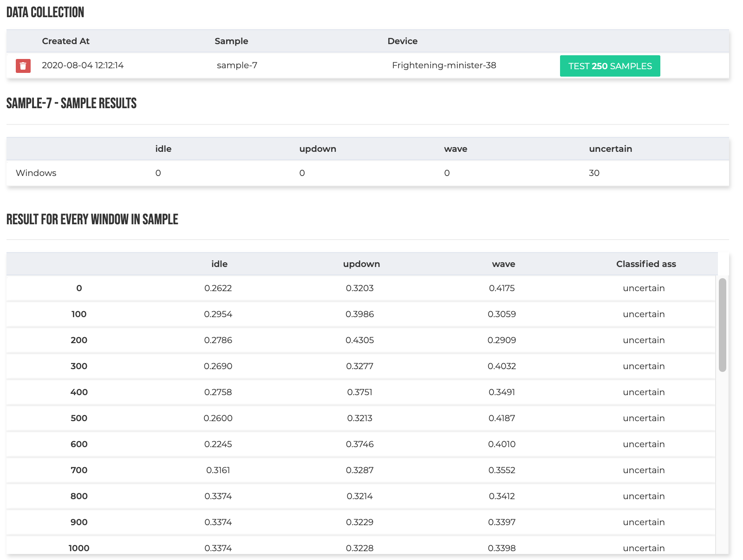The height and width of the screenshot is (560, 743).
Task: Click the red delete trash icon
Action: click(22, 65)
